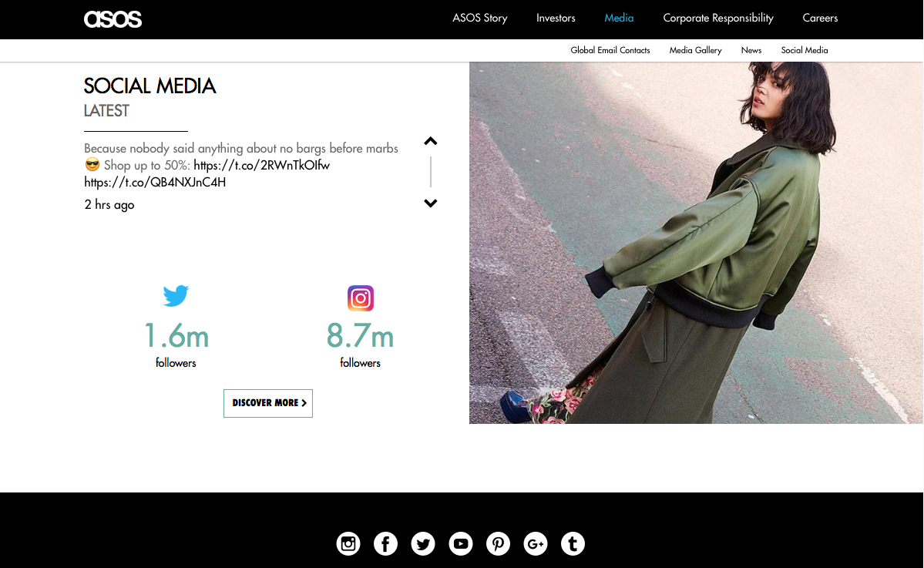This screenshot has width=924, height=568.
Task: Click the SOCIAL MEDIA heading
Action: 150,86
